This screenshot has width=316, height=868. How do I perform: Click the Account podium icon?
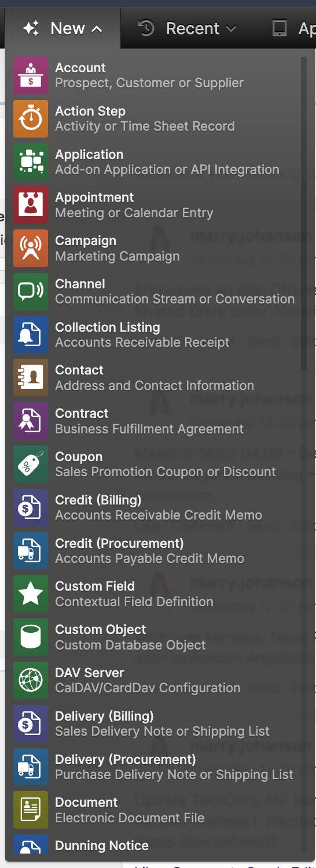[31, 75]
